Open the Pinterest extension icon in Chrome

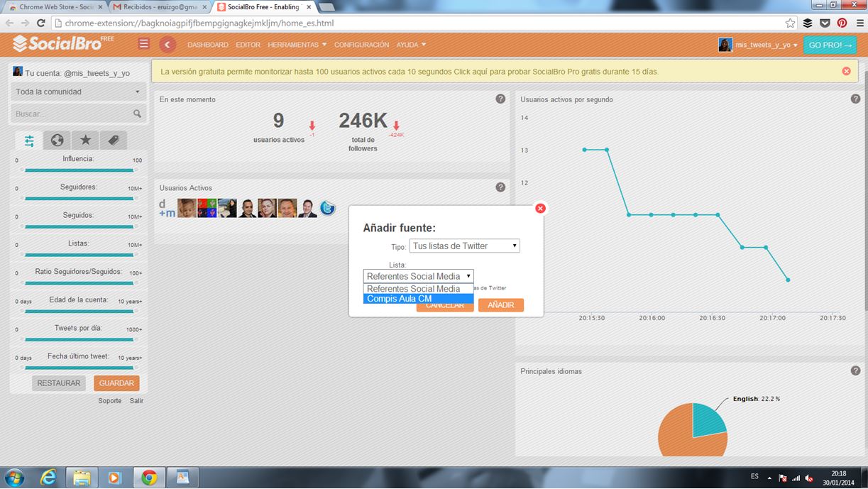click(x=842, y=23)
